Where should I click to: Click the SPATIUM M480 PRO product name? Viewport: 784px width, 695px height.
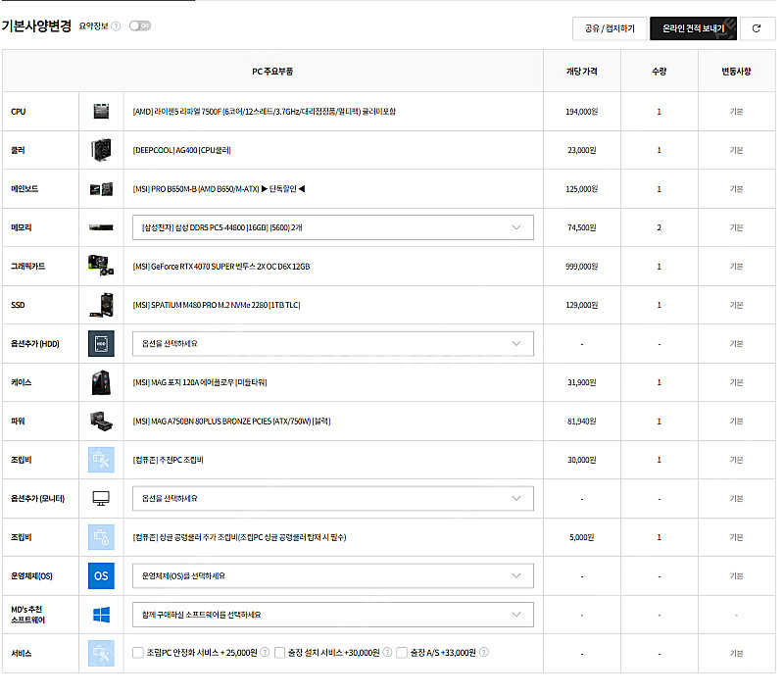[x=217, y=305]
